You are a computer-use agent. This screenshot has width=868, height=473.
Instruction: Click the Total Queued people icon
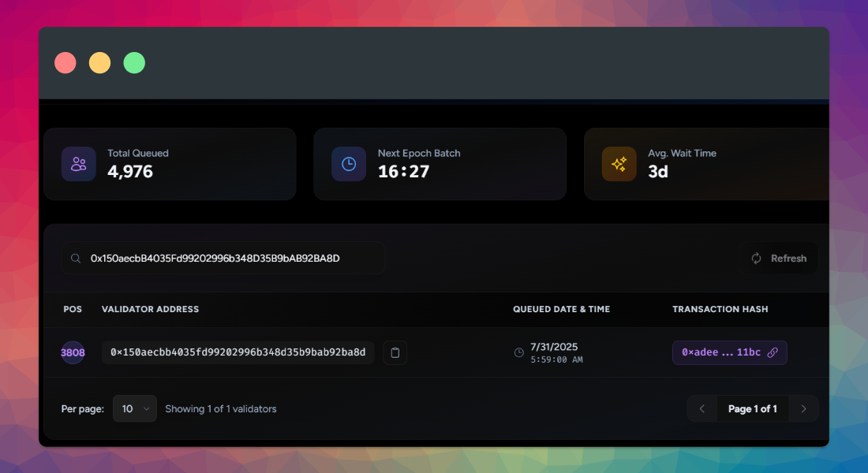tap(79, 164)
